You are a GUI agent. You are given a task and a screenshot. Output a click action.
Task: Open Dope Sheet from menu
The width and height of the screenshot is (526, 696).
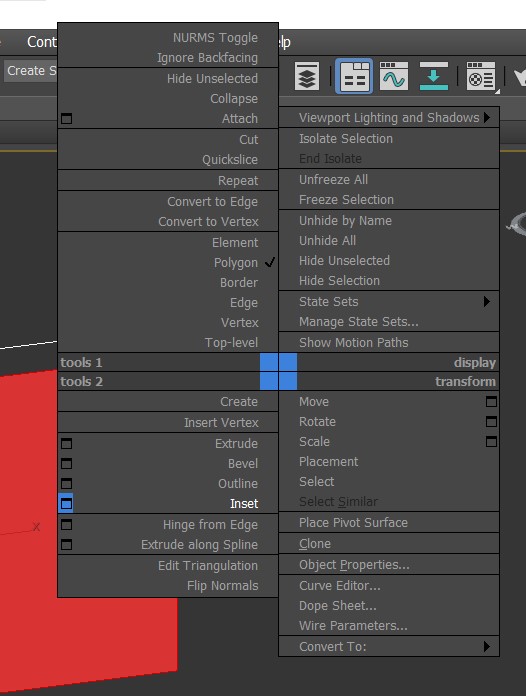pos(338,606)
